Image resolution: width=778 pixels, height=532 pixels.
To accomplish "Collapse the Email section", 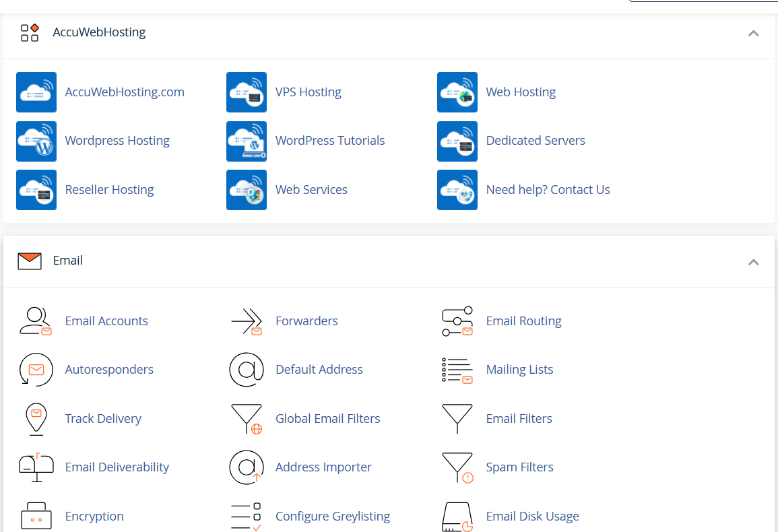I will tap(753, 262).
